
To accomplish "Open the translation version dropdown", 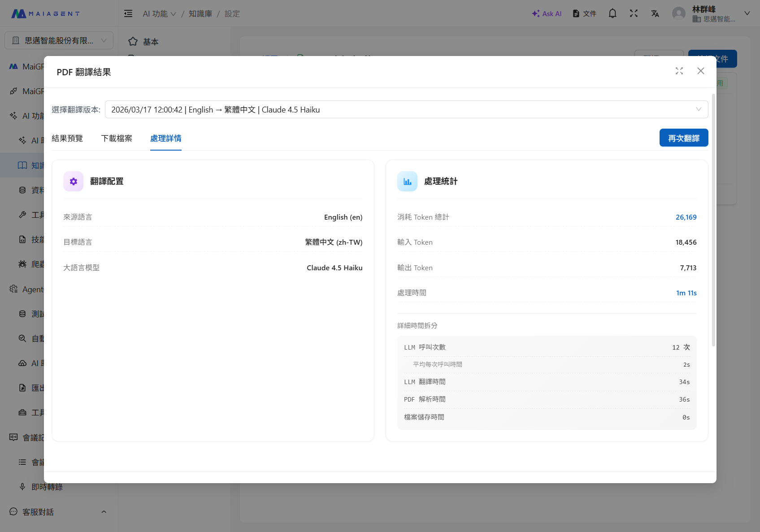I will coord(406,109).
